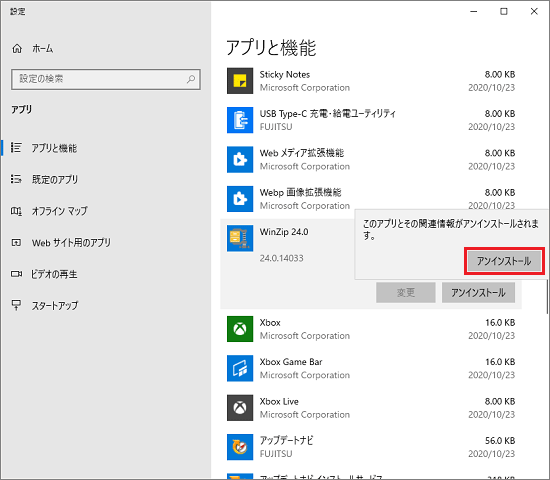The image size is (550, 480).
Task: Focus the 設定の検索 search field
Action: pyautogui.click(x=106, y=79)
